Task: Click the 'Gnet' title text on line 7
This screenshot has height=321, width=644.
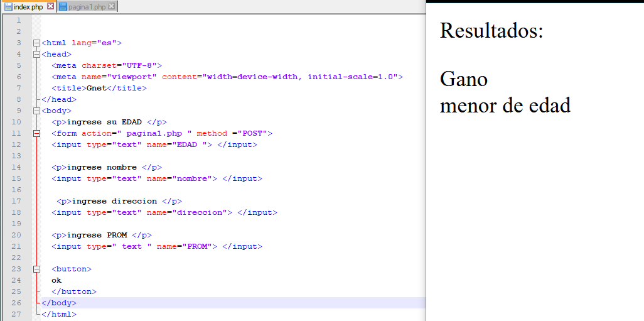Action: 97,88
